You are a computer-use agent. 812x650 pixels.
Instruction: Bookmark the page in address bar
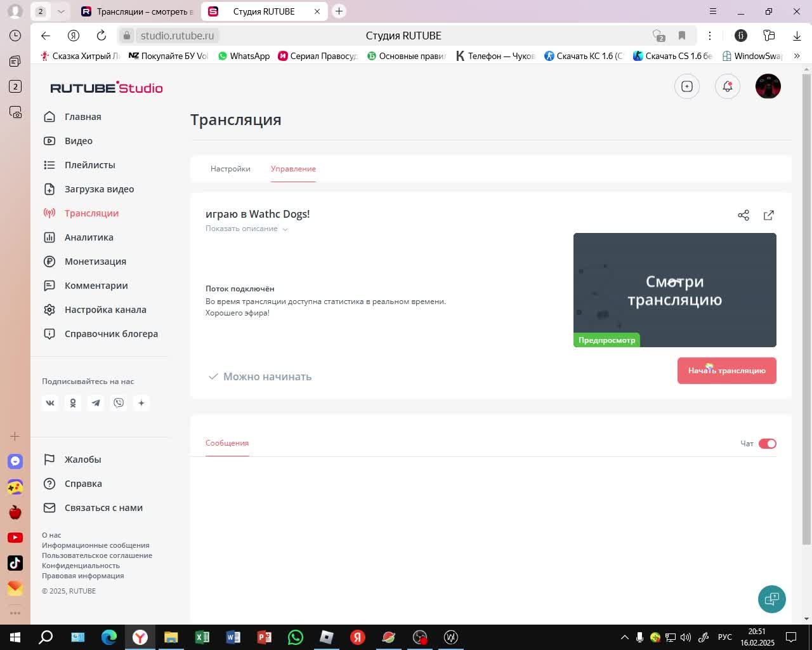pyautogui.click(x=682, y=36)
